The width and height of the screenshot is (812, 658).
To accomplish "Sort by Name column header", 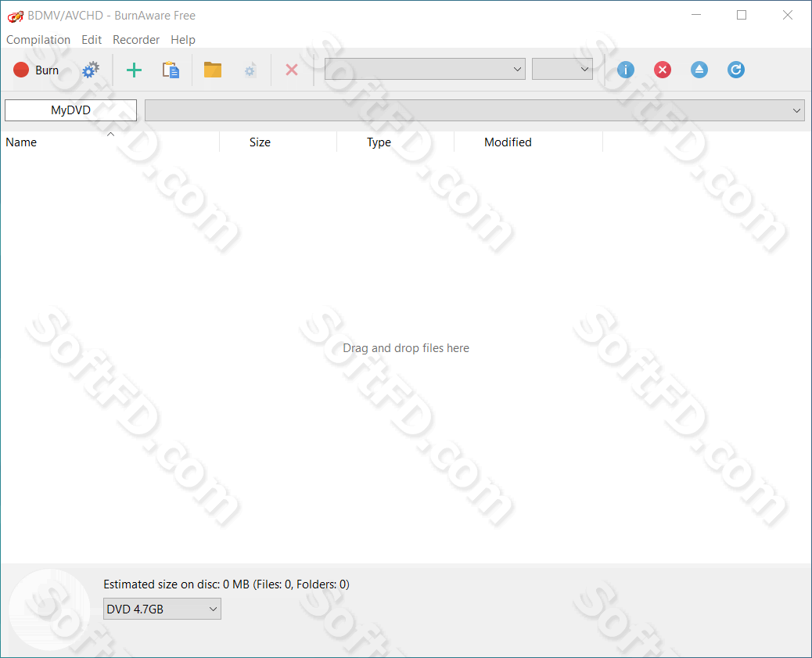I will (x=110, y=142).
